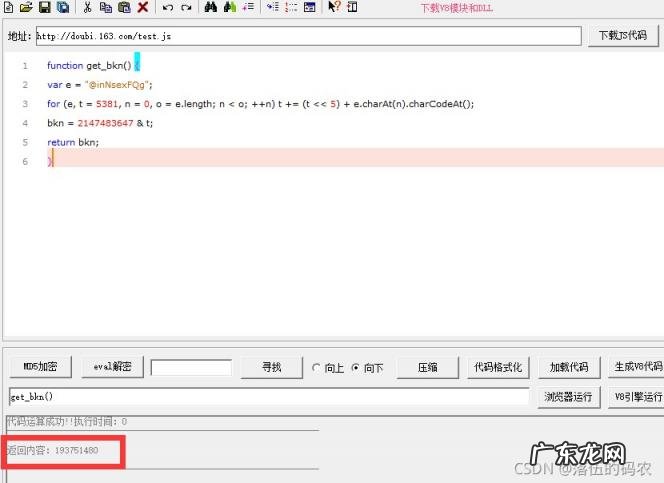This screenshot has width=664, height=483.
Task: Click the 代码格式化 button
Action: tap(498, 367)
